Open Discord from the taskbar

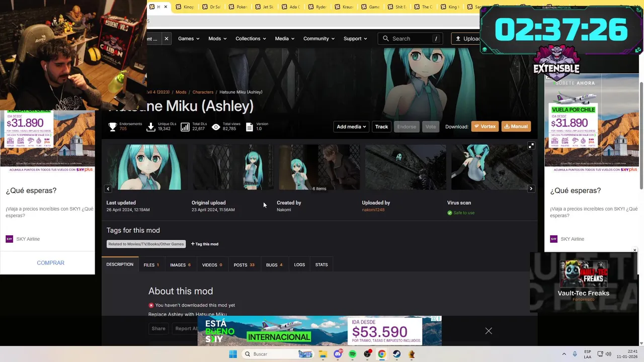338,354
